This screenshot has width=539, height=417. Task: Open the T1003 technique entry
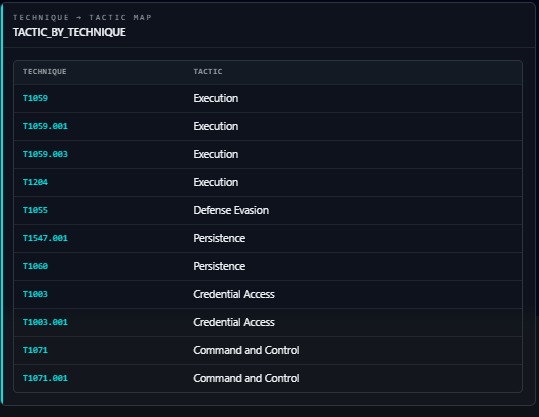pyautogui.click(x=35, y=294)
